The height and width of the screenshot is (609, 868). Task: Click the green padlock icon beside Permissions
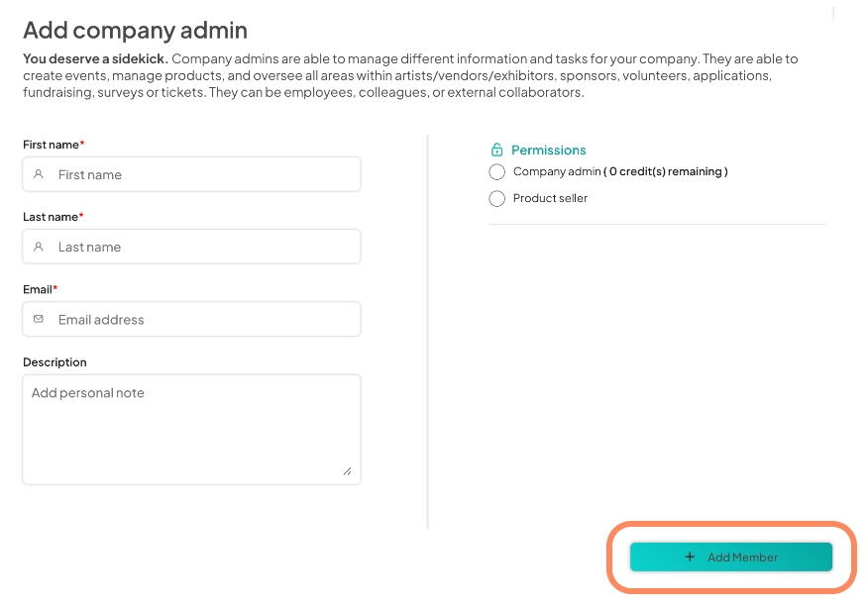point(495,150)
